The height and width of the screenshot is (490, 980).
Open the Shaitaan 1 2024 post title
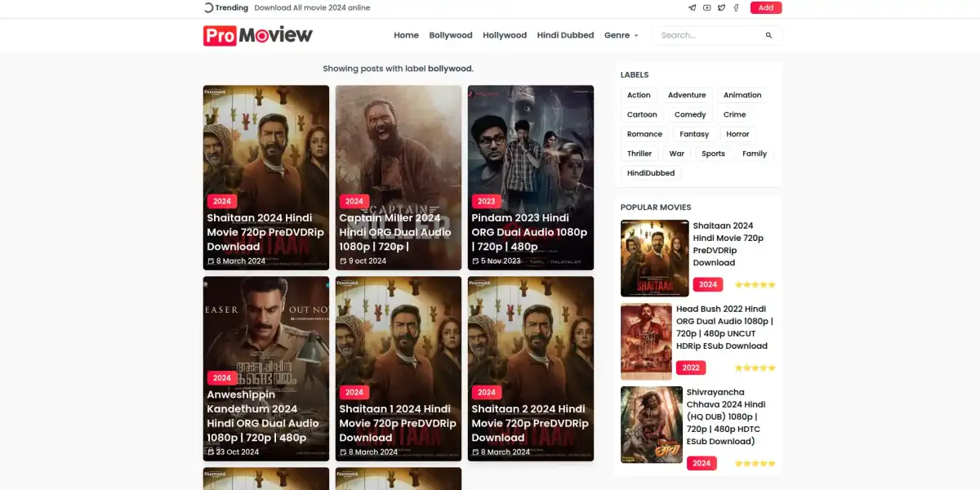pyautogui.click(x=397, y=423)
